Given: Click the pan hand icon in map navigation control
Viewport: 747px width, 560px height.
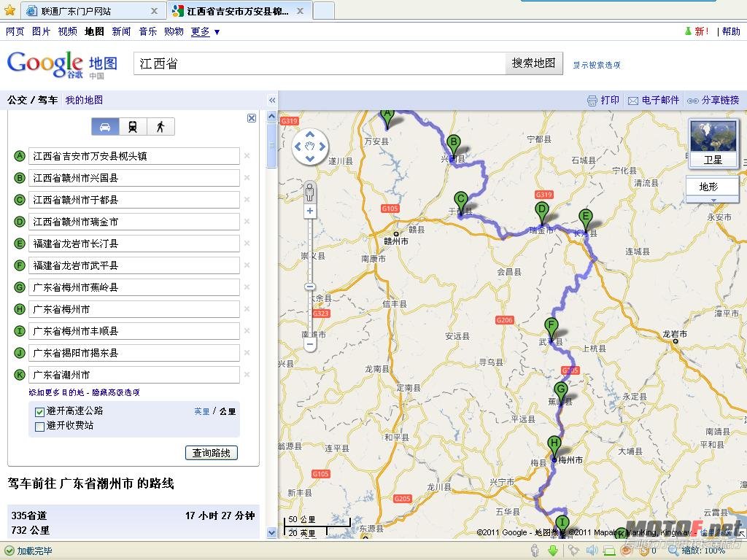Looking at the screenshot, I should coord(309,146).
